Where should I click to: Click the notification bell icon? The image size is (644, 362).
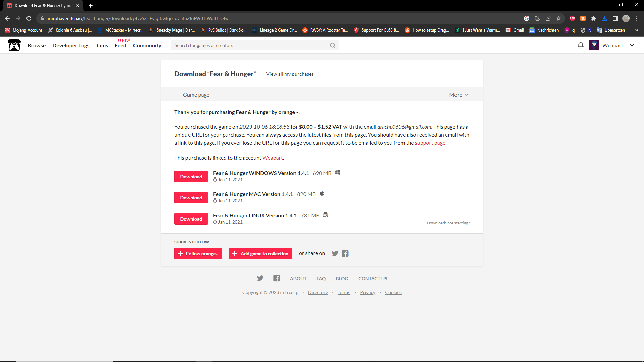580,45
